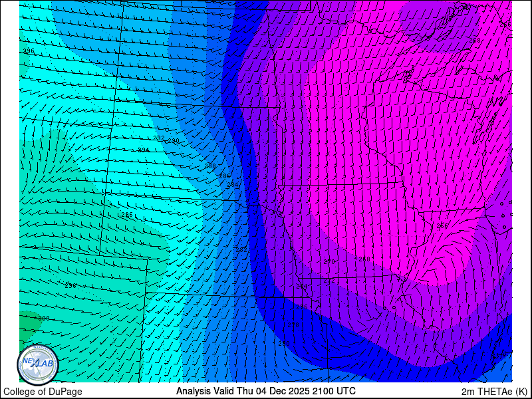Click the 290 contour label
Image resolution: width=532 pixels, height=399 pixels.
tap(174, 141)
